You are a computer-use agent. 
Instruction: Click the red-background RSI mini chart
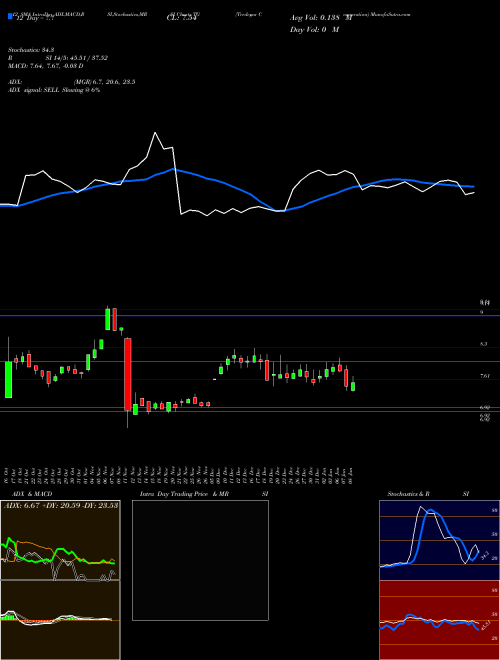tap(439, 620)
